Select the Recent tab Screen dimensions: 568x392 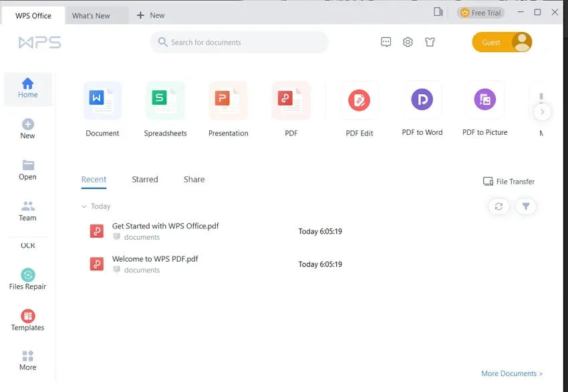94,180
